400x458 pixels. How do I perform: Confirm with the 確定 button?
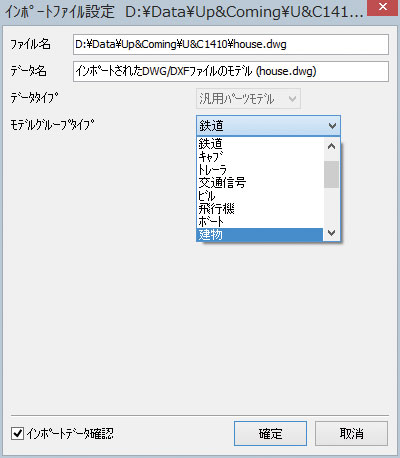pyautogui.click(x=270, y=433)
